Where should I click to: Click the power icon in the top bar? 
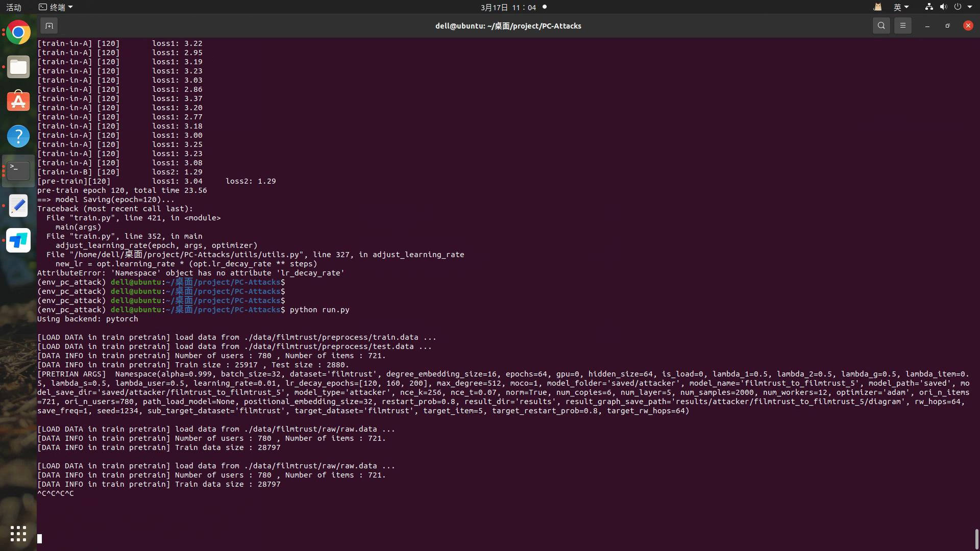click(959, 7)
